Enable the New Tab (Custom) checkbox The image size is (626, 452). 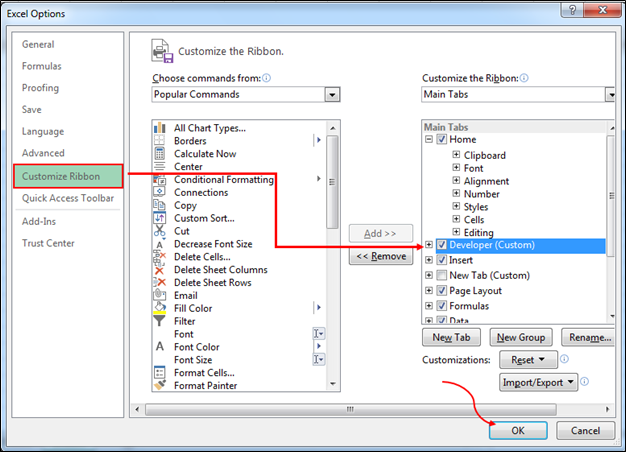[441, 275]
